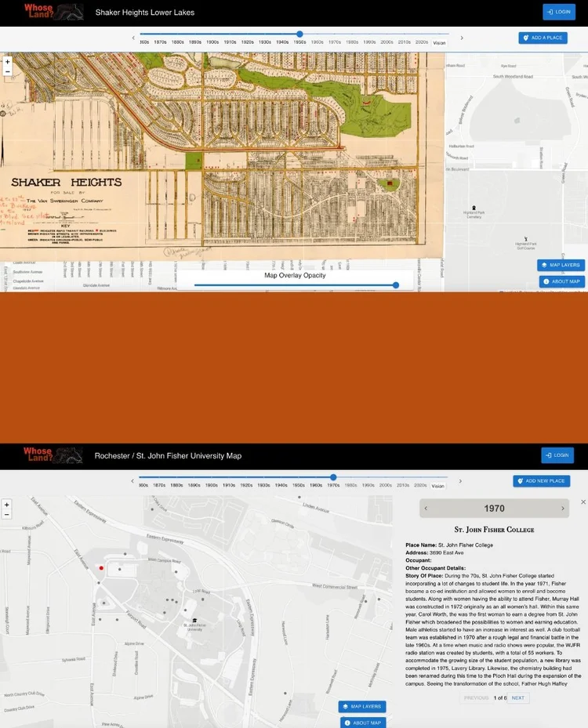Click the Add New Place button
This screenshot has height=728, width=588.
pyautogui.click(x=541, y=481)
